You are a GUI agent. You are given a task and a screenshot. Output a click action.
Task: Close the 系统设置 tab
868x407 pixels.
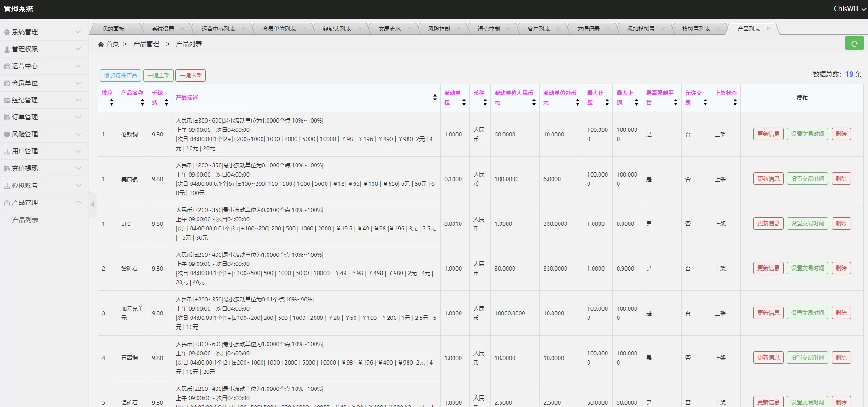pos(183,29)
